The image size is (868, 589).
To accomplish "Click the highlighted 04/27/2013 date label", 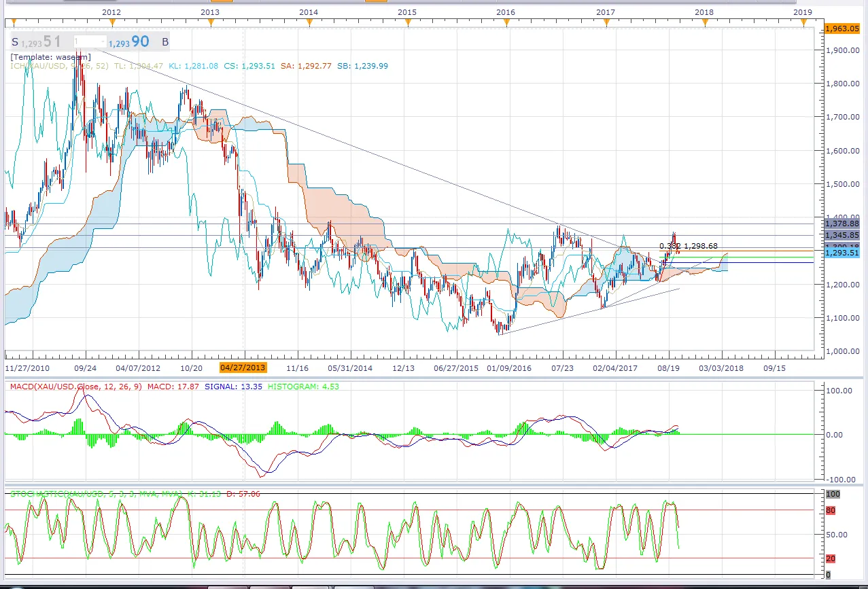I will (243, 368).
